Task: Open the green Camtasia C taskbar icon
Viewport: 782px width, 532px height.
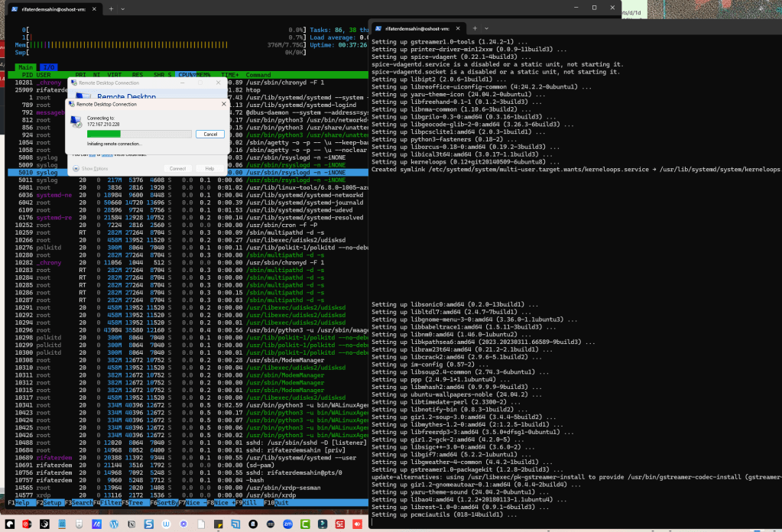Action: click(305, 524)
